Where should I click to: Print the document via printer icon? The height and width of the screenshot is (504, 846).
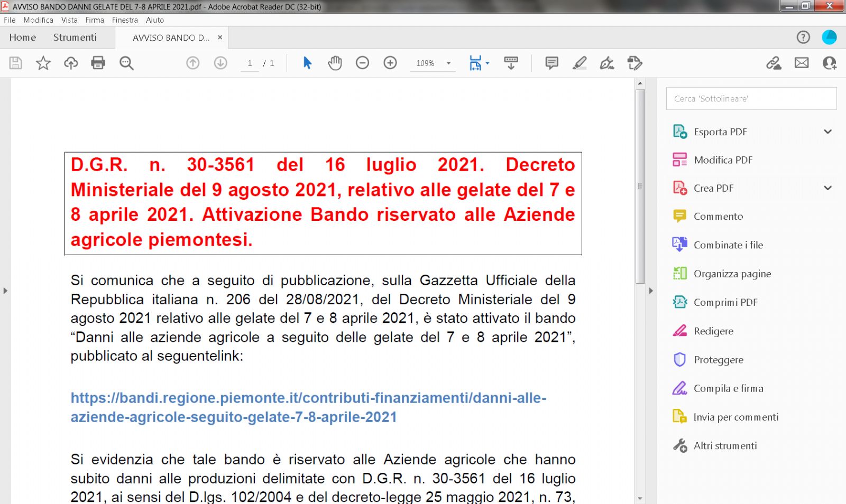(x=98, y=63)
